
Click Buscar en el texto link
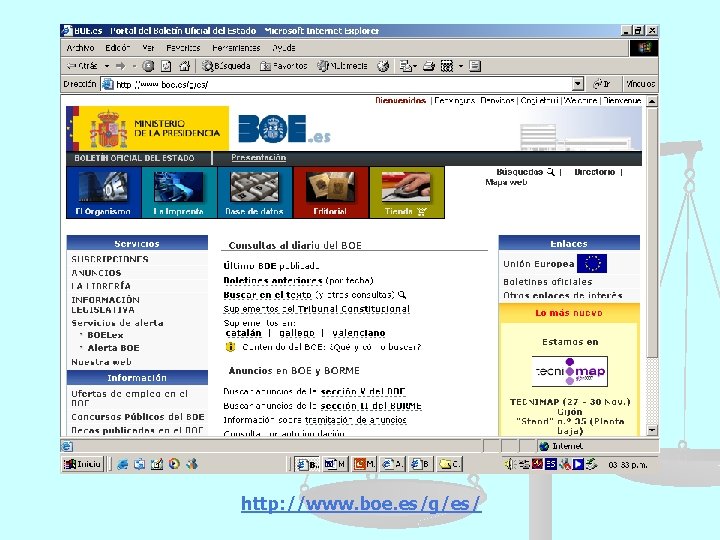[267, 295]
